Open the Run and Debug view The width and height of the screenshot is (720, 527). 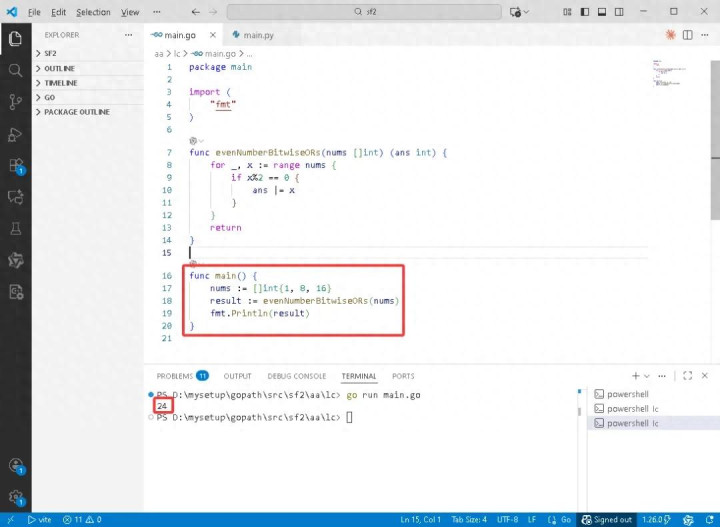(15, 134)
